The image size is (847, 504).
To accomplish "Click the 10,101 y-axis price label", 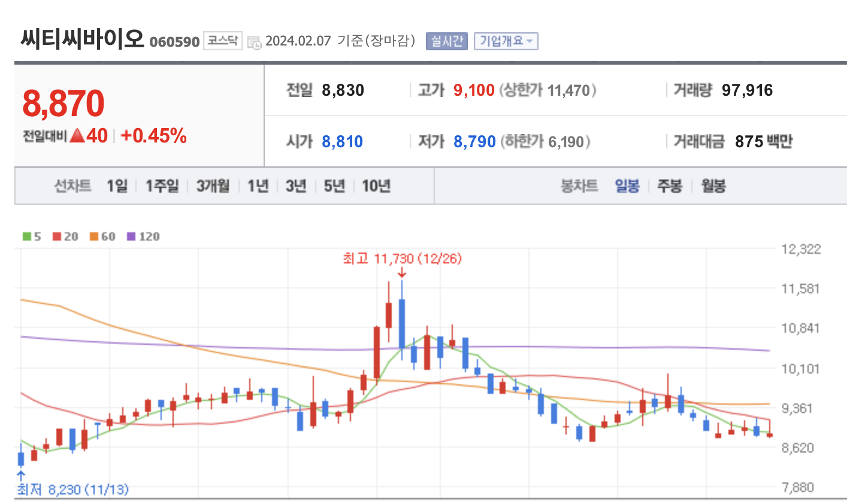I will click(800, 368).
